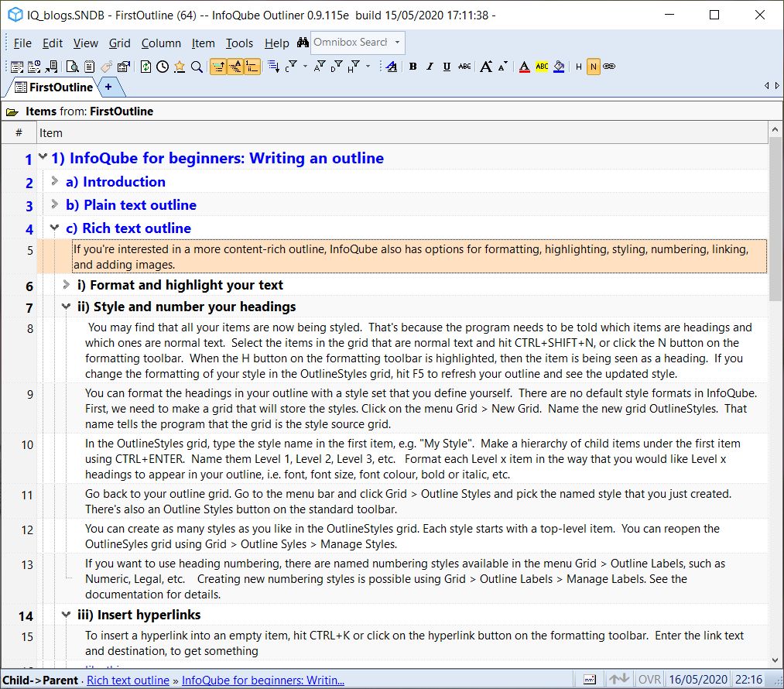Click the vertical scrollbar down arrow
784x689 pixels.
tap(775, 660)
